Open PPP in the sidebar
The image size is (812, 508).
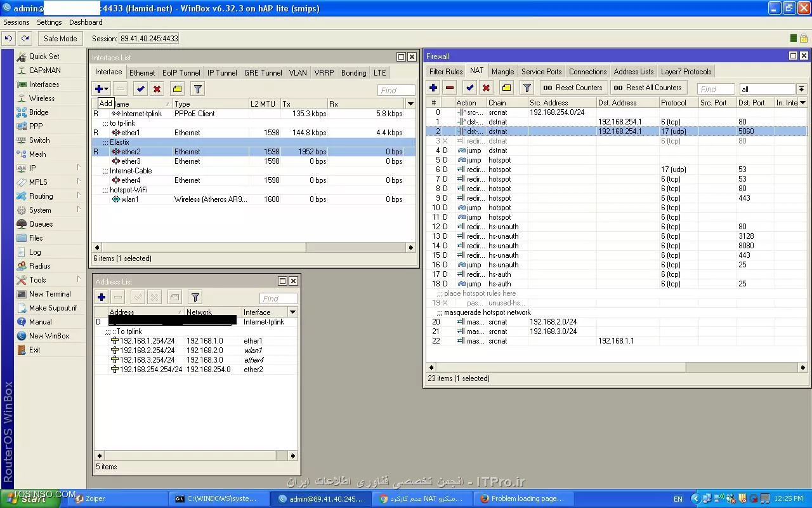pos(50,126)
